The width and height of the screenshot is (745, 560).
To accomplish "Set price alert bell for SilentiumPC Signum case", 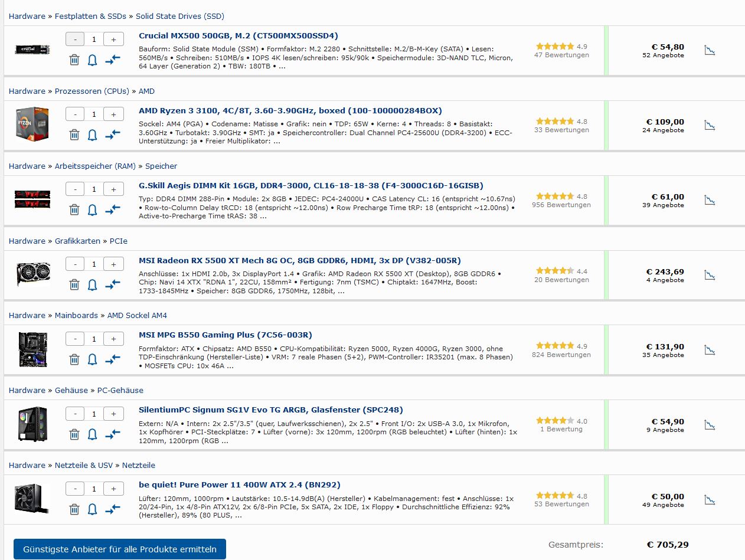I will (93, 434).
